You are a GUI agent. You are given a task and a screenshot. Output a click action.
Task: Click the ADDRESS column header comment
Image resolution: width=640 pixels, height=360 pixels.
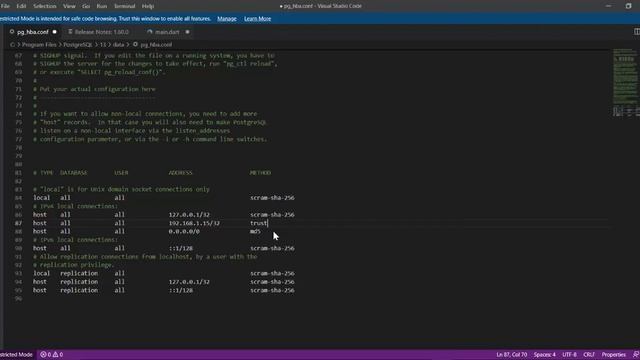[x=180, y=173]
